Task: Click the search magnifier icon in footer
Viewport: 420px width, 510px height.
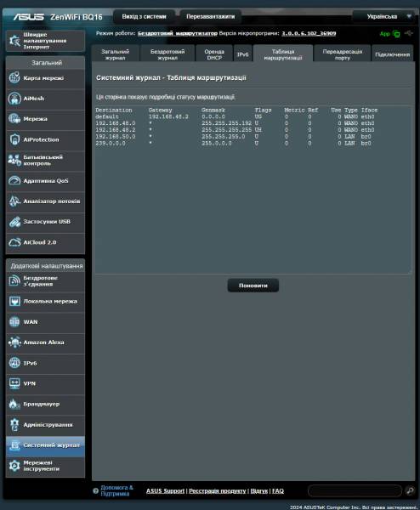Action: [410, 490]
